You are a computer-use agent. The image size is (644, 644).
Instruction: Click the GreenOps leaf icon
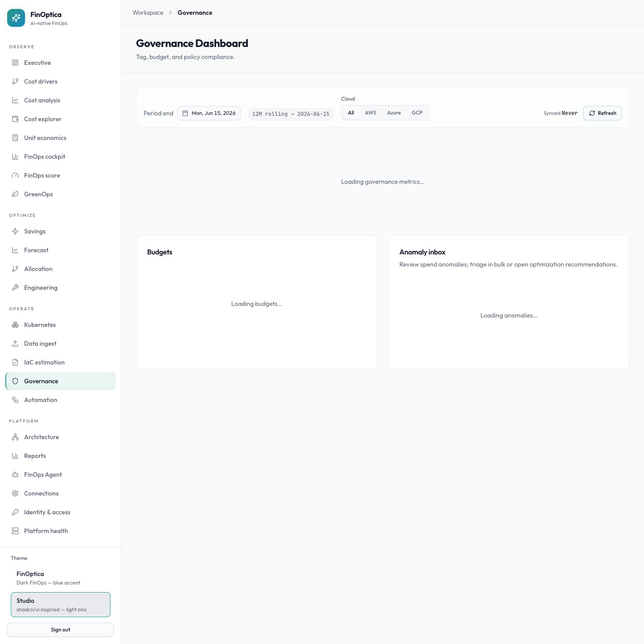tap(15, 194)
